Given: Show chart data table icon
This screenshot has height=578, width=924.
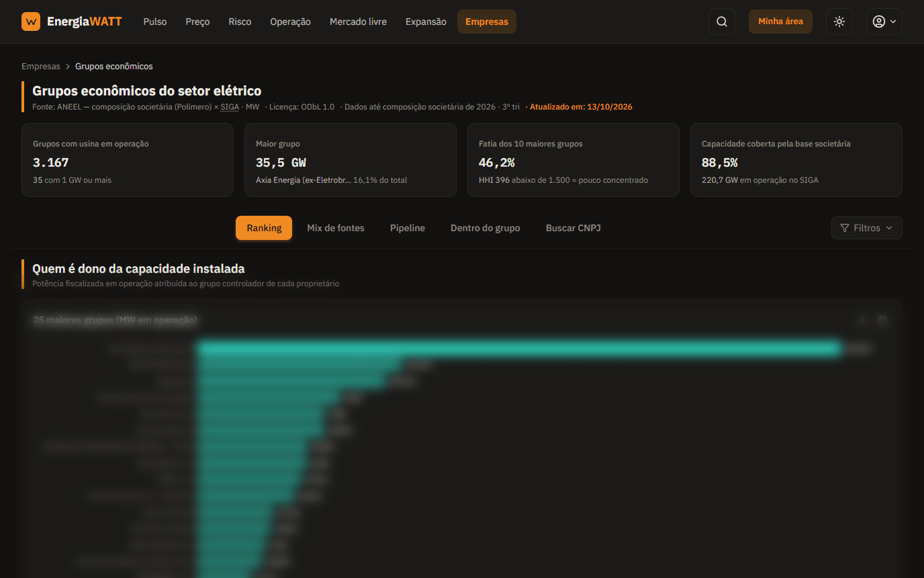Looking at the screenshot, I should pyautogui.click(x=882, y=320).
